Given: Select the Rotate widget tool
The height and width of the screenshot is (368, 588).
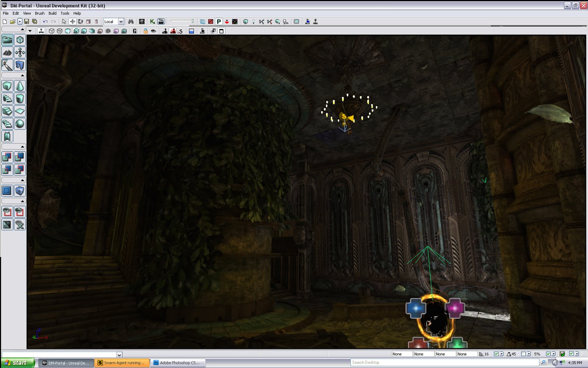Looking at the screenshot, I should 80,22.
